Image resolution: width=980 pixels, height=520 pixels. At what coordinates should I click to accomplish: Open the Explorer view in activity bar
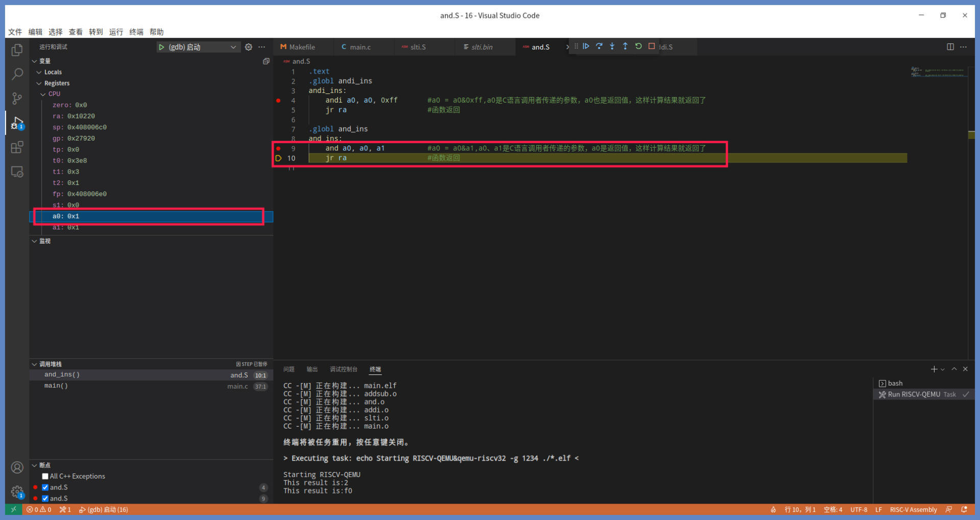[x=17, y=50]
